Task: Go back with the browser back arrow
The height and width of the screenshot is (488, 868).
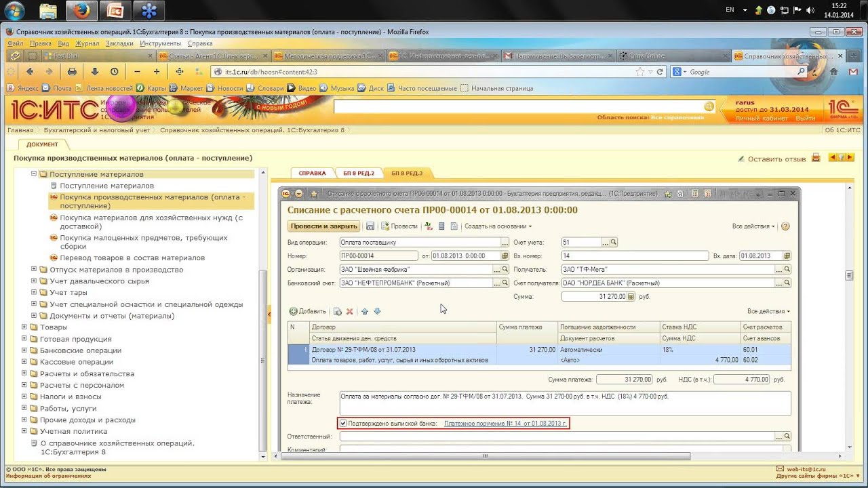Action: tap(30, 71)
